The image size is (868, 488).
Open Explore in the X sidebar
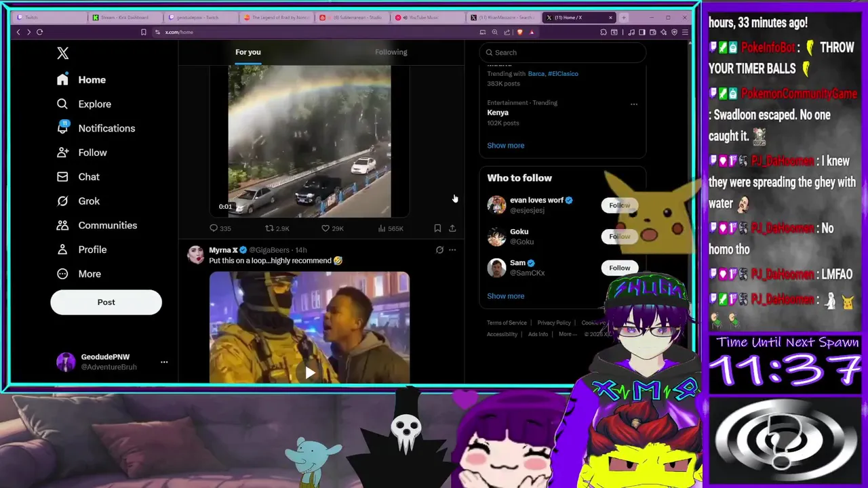tap(84, 104)
